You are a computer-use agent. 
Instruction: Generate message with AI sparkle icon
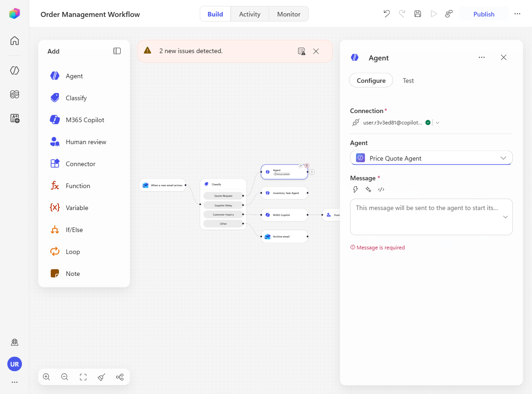point(368,189)
